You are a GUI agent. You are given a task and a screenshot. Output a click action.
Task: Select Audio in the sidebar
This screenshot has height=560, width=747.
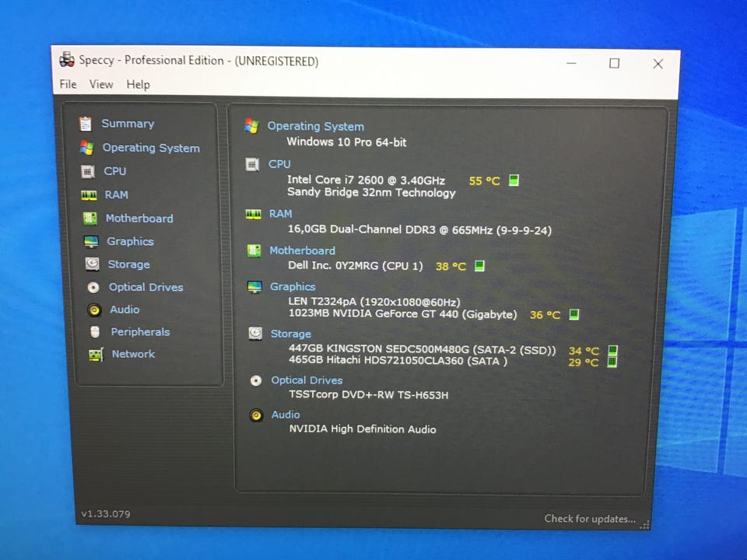coord(124,310)
